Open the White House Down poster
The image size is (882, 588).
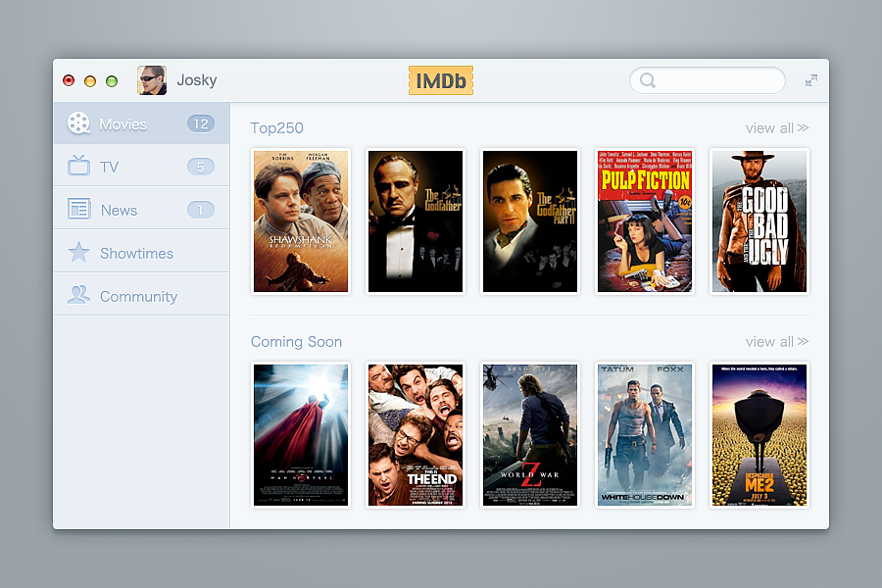click(x=645, y=435)
